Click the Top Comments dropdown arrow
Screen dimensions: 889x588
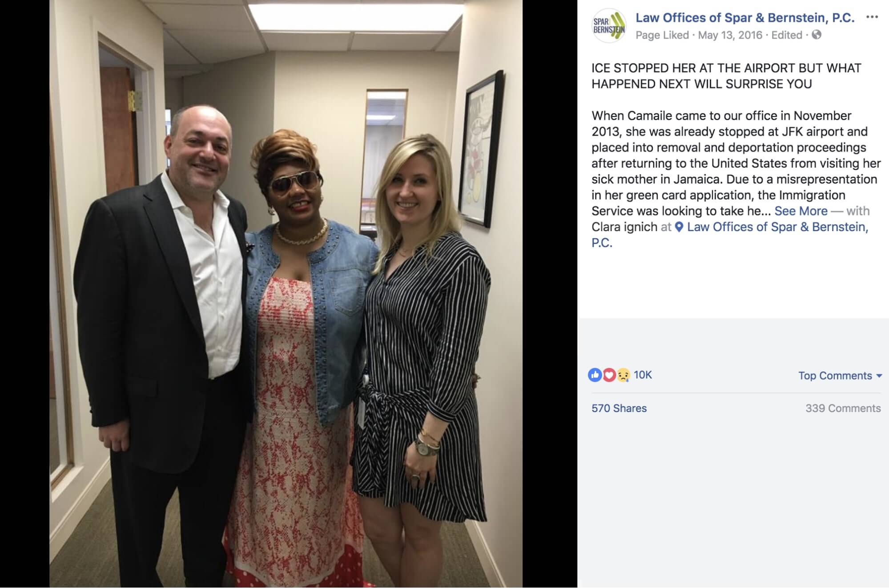(x=879, y=376)
